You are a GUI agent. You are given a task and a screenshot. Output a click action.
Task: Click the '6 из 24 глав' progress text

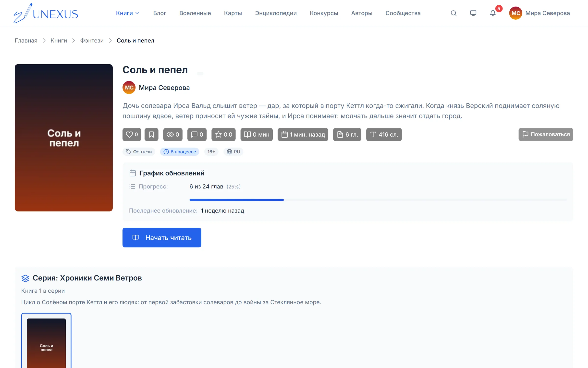(206, 187)
